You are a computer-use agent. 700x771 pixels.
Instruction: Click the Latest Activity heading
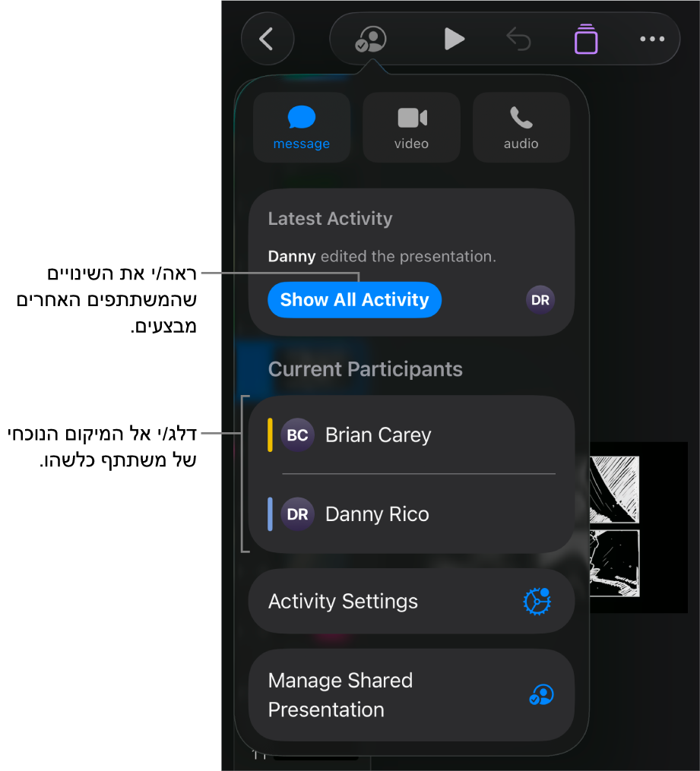pos(330,218)
